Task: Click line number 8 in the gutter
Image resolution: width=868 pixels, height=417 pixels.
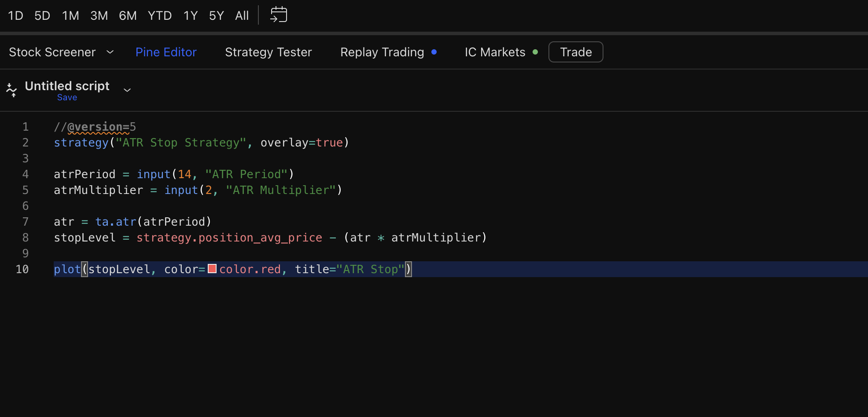Action: click(26, 238)
